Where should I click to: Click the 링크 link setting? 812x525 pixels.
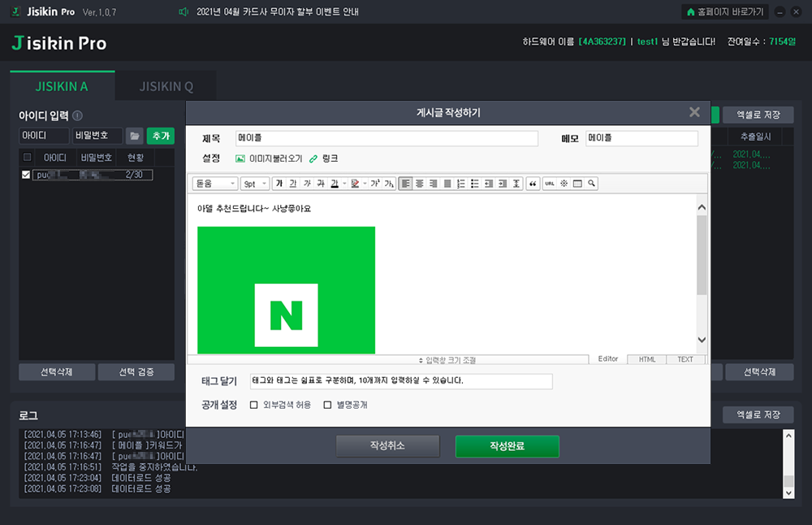[324, 158]
